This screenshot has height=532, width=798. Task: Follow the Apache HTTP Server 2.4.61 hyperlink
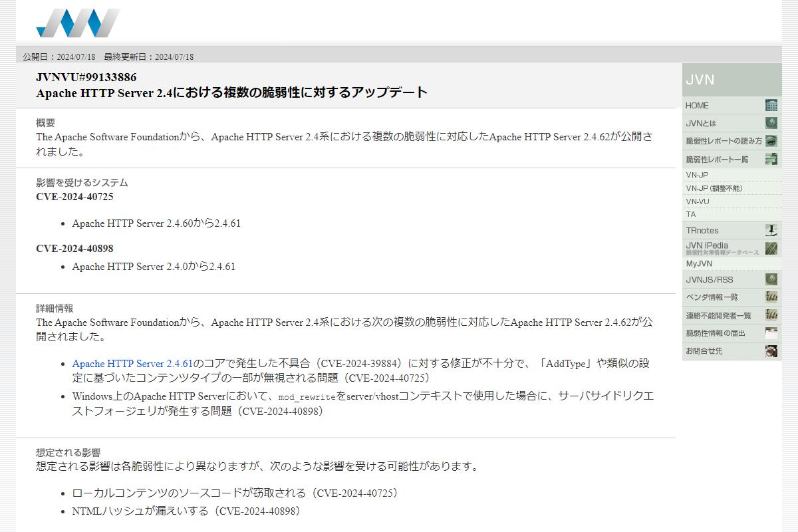coord(132,364)
